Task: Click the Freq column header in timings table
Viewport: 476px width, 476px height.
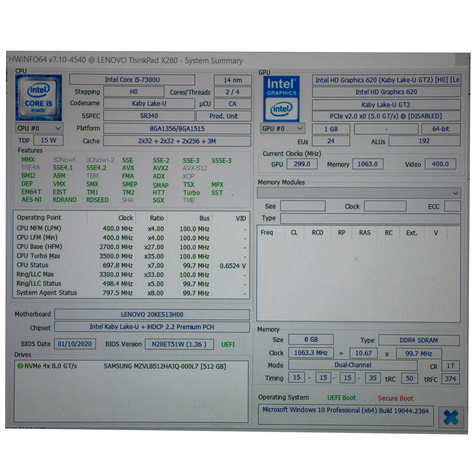Action: (x=267, y=232)
